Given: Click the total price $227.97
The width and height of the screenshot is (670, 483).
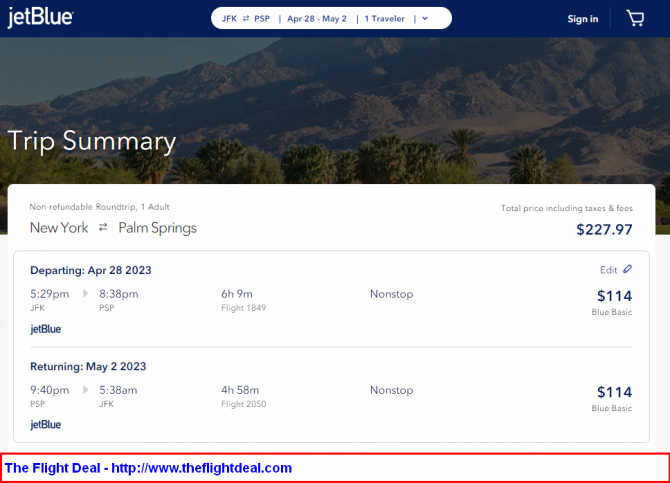Looking at the screenshot, I should point(604,230).
